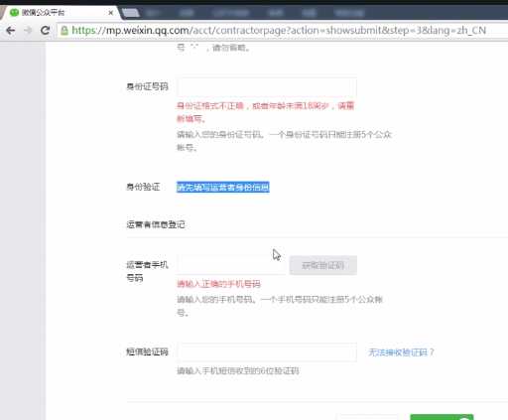
Task: Click the green padlock security icon
Action: click(64, 31)
